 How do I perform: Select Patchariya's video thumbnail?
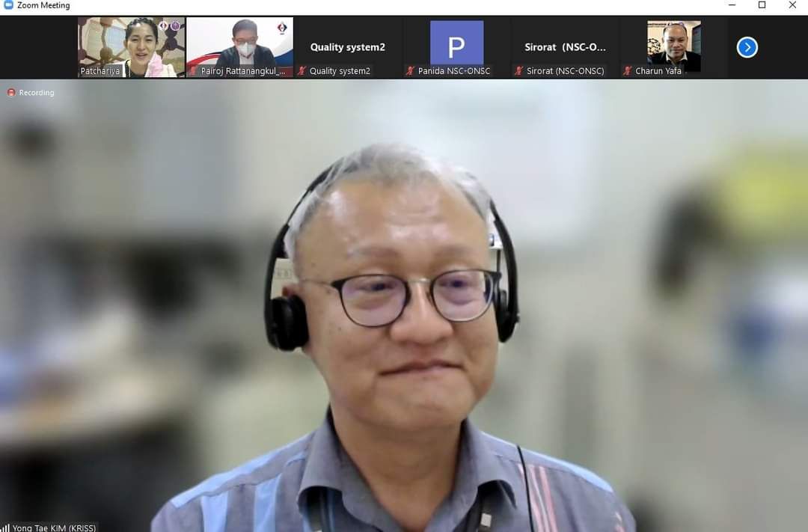[x=131, y=45]
